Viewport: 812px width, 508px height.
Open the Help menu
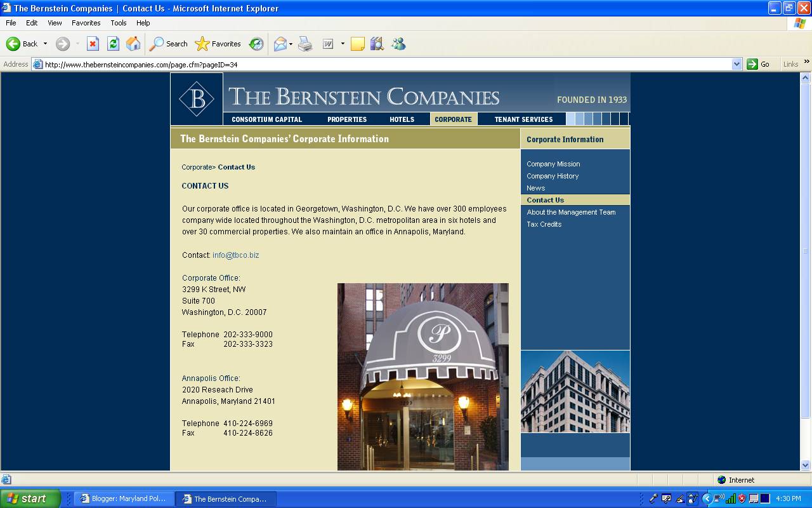tap(143, 23)
